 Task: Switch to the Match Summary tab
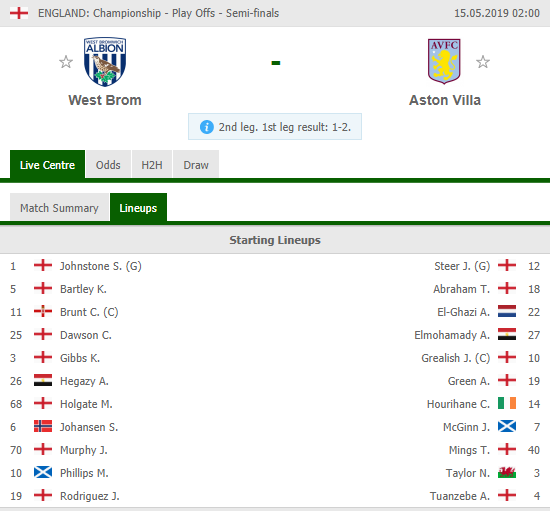point(59,208)
